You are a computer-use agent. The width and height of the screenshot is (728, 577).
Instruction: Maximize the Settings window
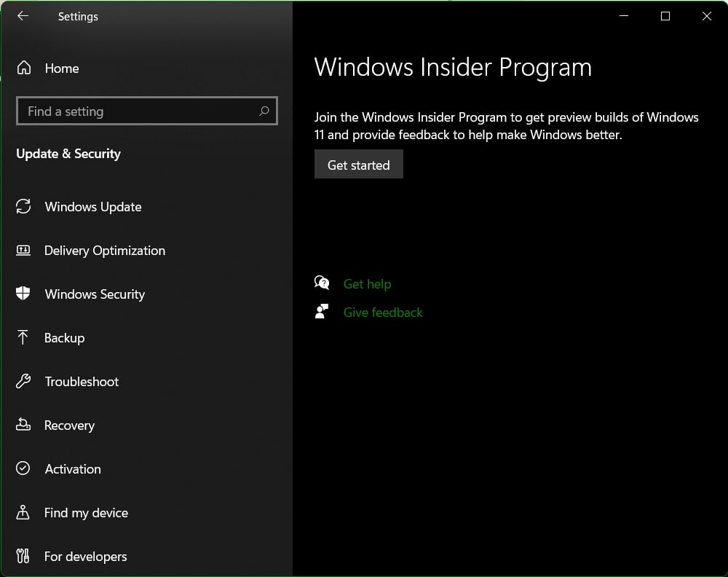665,16
